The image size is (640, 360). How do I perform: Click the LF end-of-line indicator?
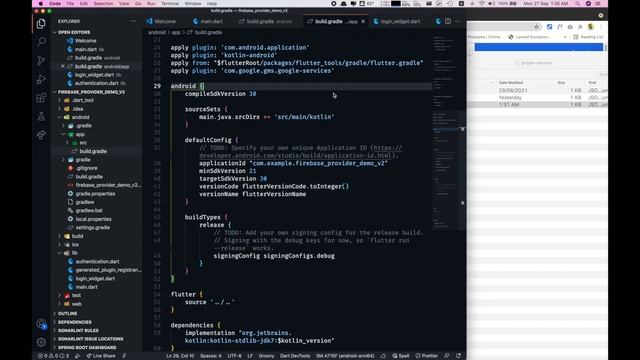250,356
